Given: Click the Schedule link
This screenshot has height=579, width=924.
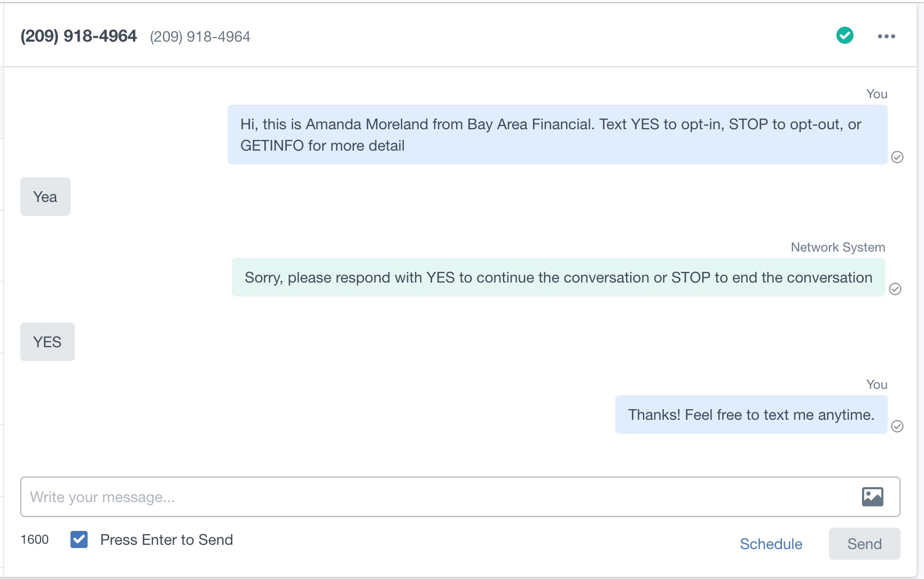Looking at the screenshot, I should 771,544.
